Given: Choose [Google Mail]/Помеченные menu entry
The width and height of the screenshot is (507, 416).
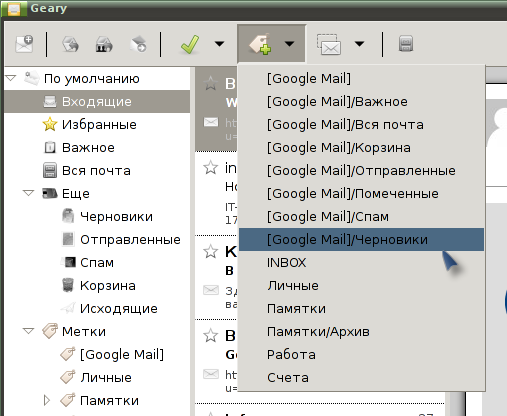Looking at the screenshot, I should click(361, 193).
